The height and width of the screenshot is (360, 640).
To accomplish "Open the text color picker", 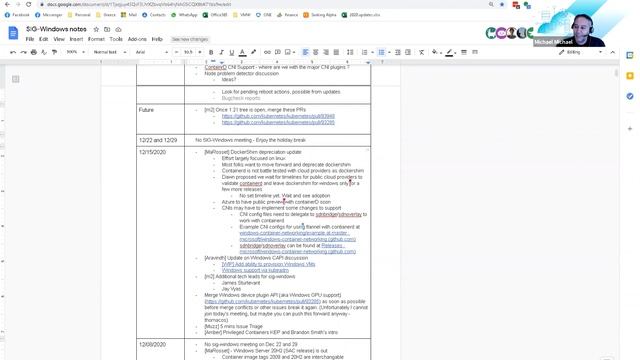I will (x=242, y=52).
